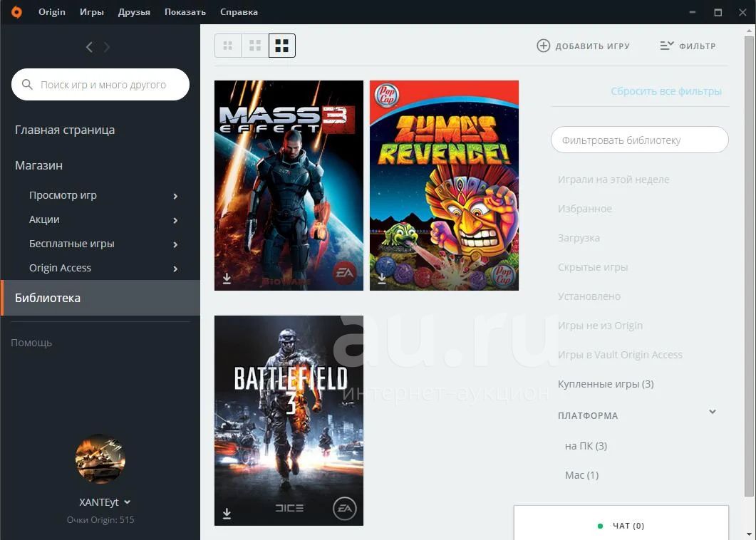
Task: Open the Origin menu
Action: [x=51, y=12]
